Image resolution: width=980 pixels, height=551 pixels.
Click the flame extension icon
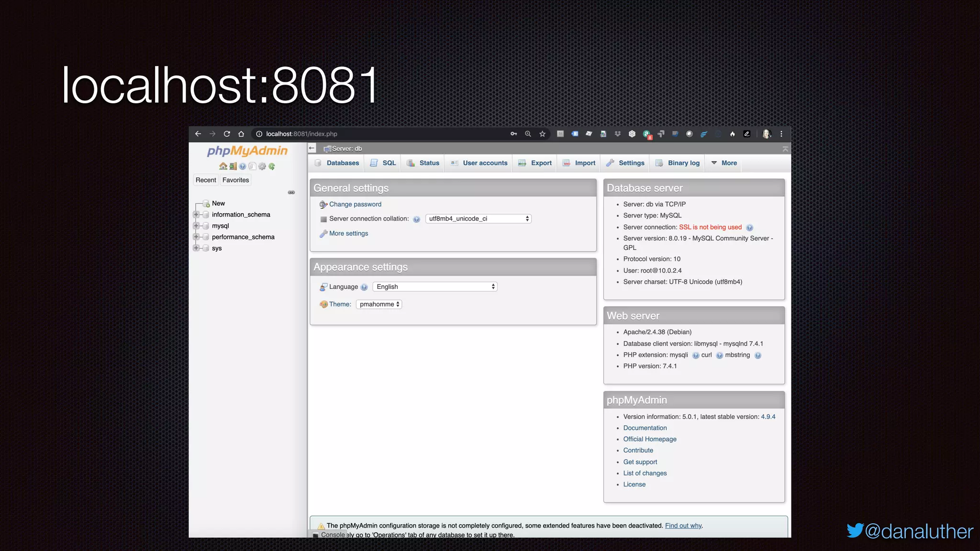tap(733, 134)
